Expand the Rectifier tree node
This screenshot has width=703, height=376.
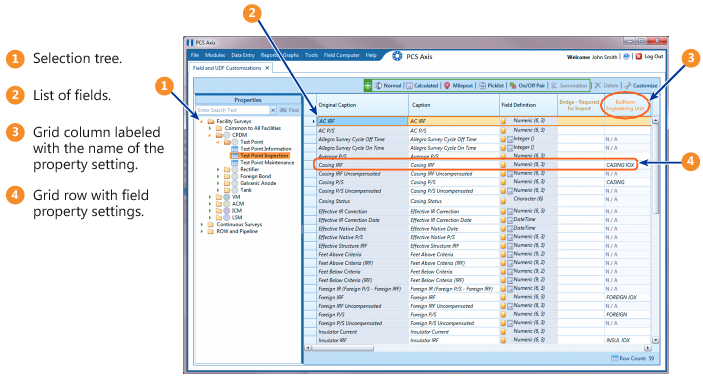218,169
